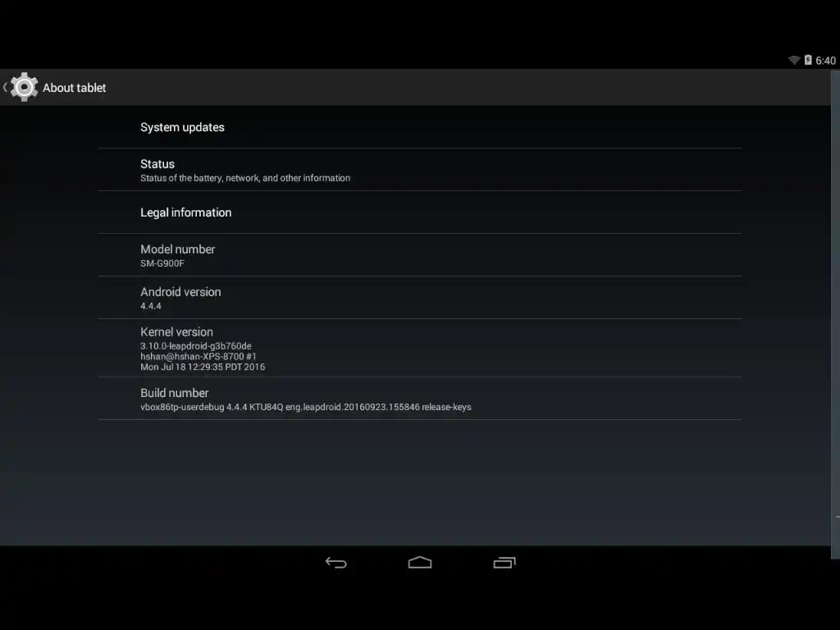The image size is (840, 630).
Task: Select the Kernel version heading
Action: point(177,332)
